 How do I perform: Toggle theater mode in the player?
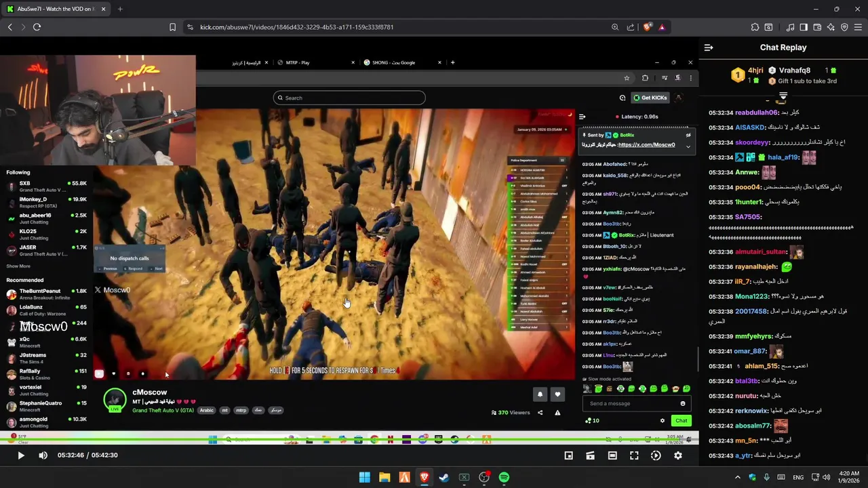612,455
